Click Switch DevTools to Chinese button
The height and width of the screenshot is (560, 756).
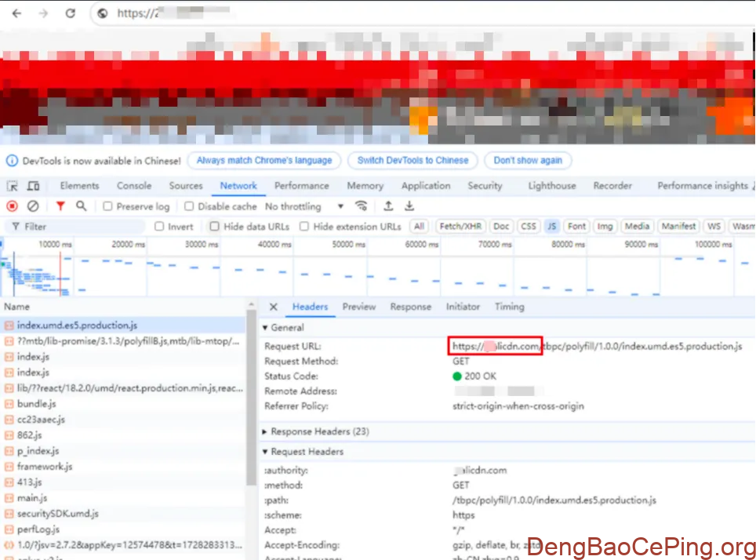tap(413, 160)
